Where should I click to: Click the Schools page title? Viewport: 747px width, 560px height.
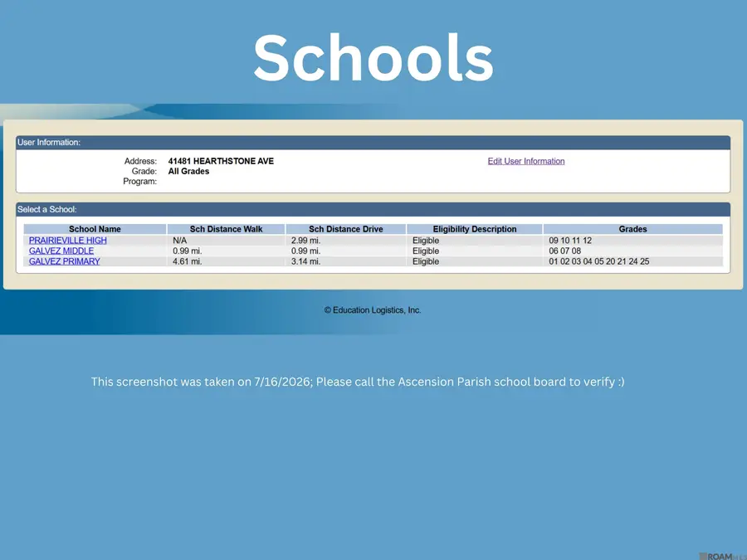click(x=373, y=57)
